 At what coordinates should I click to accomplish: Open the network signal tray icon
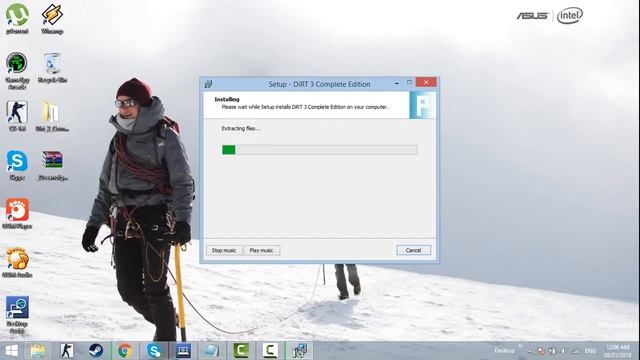[x=575, y=351]
